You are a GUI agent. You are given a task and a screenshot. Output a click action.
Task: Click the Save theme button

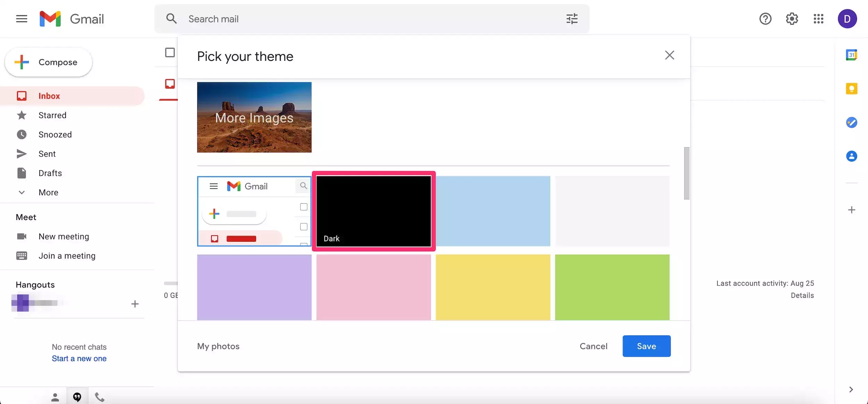[646, 346]
